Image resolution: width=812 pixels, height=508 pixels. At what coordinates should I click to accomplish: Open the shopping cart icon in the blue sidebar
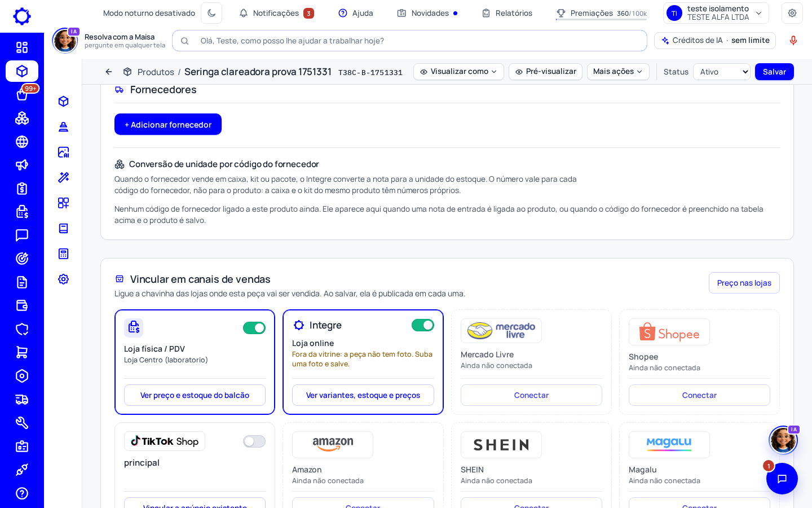click(22, 352)
